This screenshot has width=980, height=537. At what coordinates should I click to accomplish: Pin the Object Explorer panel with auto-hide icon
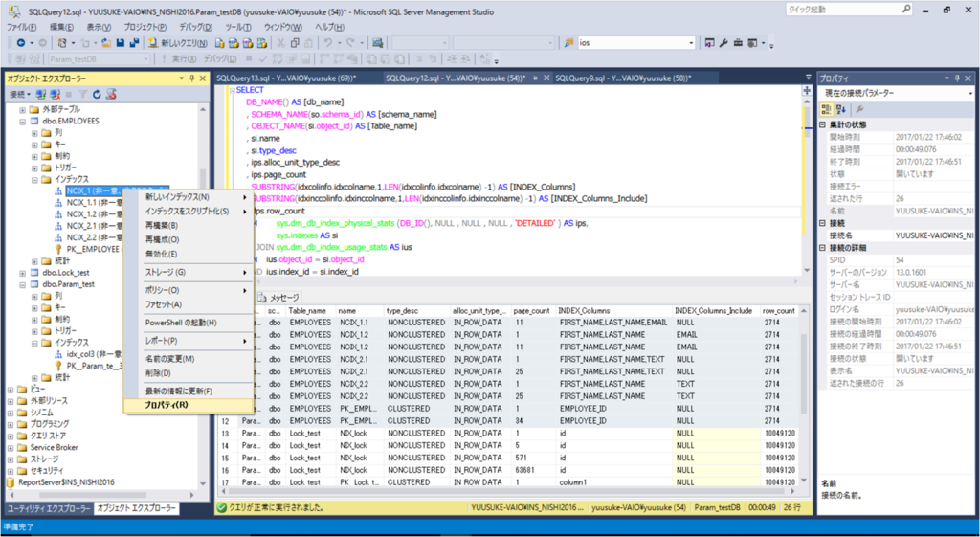[x=191, y=78]
